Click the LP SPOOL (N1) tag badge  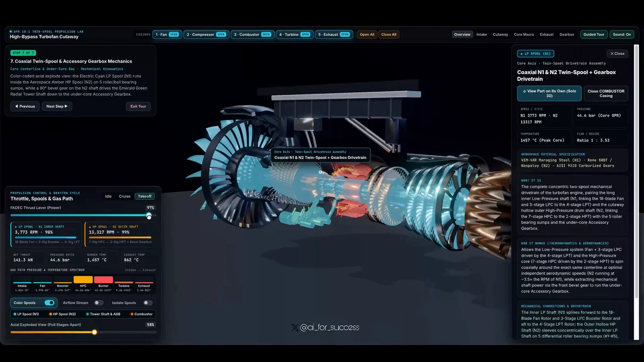coord(536,53)
